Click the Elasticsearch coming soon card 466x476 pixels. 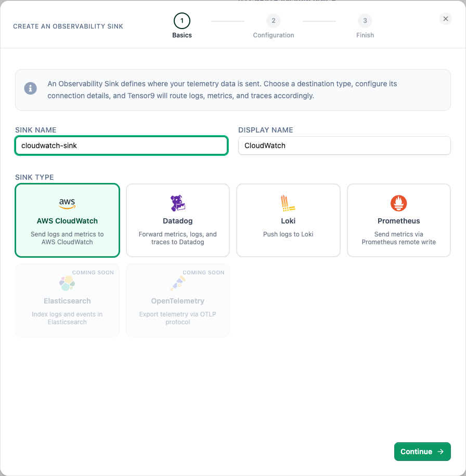pos(67,300)
